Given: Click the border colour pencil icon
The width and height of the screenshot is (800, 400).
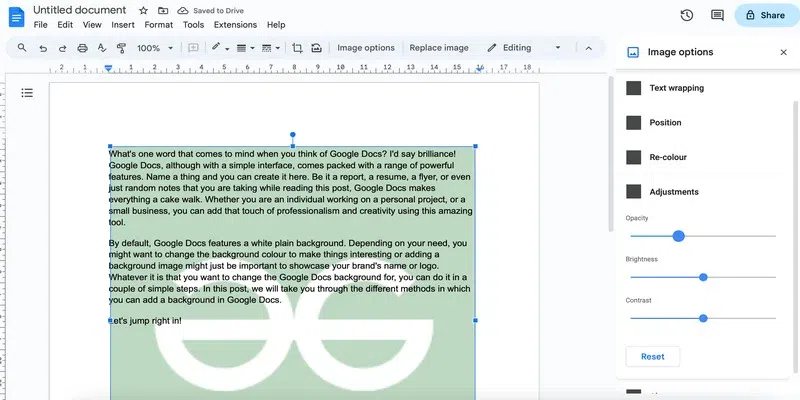Looking at the screenshot, I should (x=216, y=47).
